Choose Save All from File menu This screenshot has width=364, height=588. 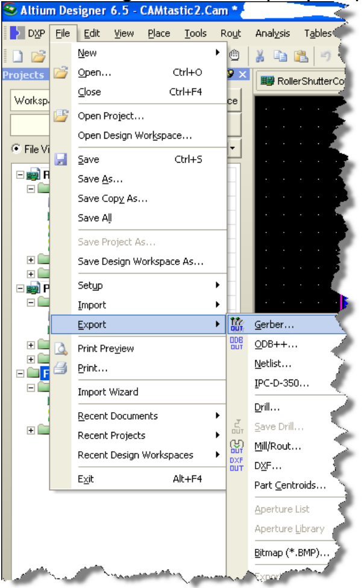tap(95, 218)
